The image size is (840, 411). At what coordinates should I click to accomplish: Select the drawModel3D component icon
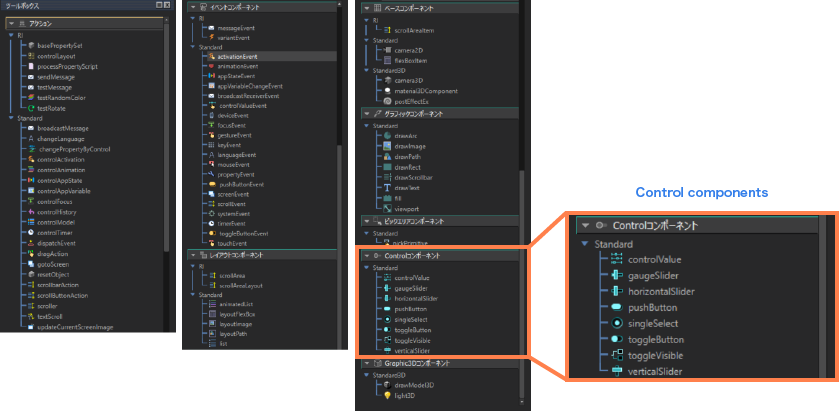click(387, 385)
